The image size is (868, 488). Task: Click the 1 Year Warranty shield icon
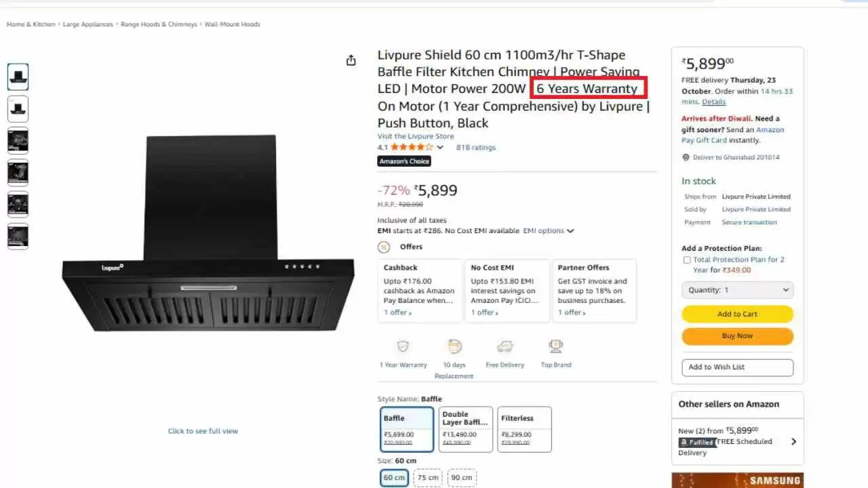point(403,346)
